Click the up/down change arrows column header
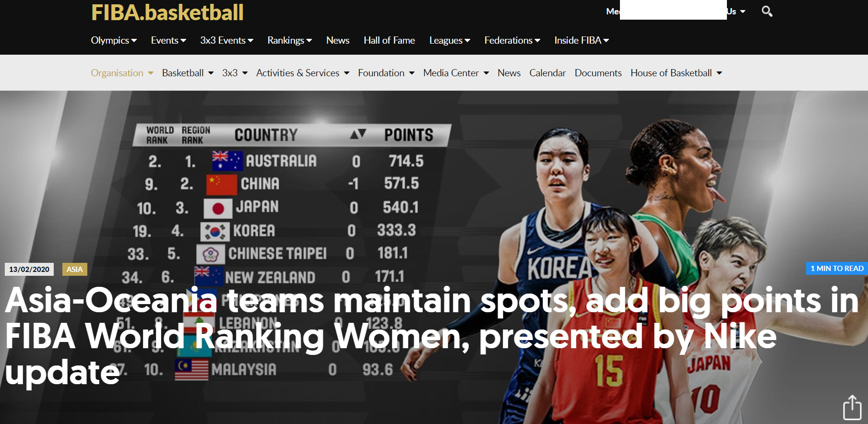This screenshot has height=424, width=868. (x=358, y=134)
